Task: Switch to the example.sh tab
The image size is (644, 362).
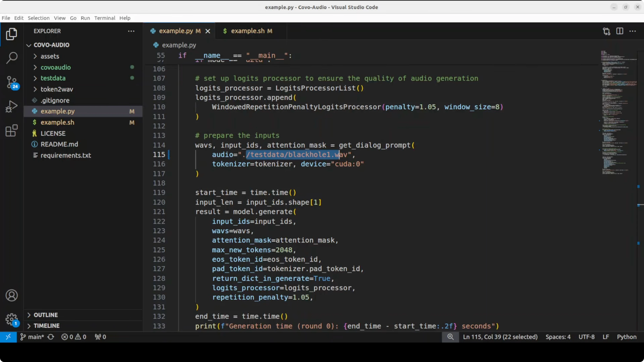Action: (247, 31)
